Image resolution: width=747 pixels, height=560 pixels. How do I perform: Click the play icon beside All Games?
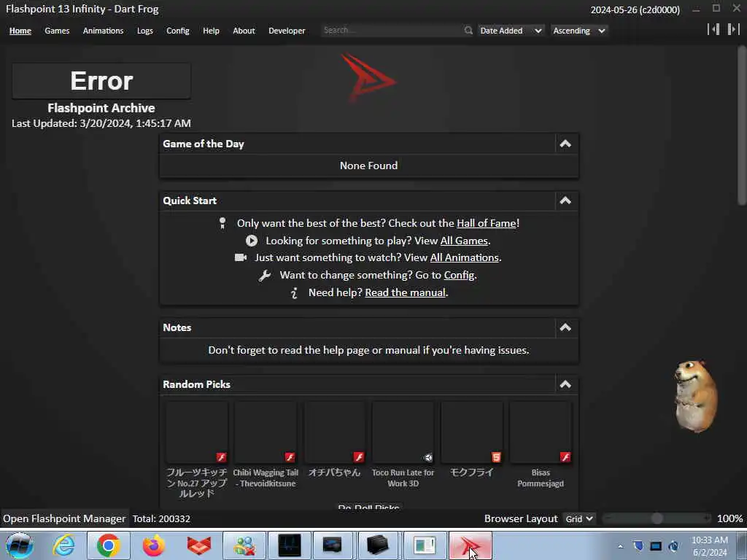click(252, 241)
